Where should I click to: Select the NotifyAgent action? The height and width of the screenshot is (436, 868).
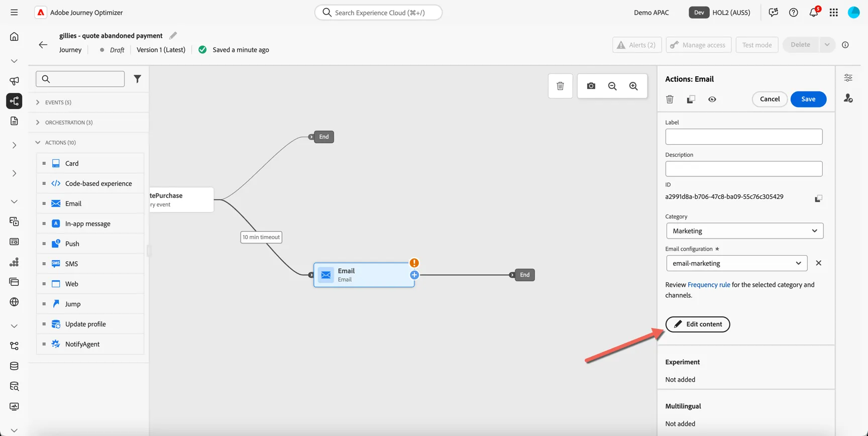pyautogui.click(x=90, y=344)
